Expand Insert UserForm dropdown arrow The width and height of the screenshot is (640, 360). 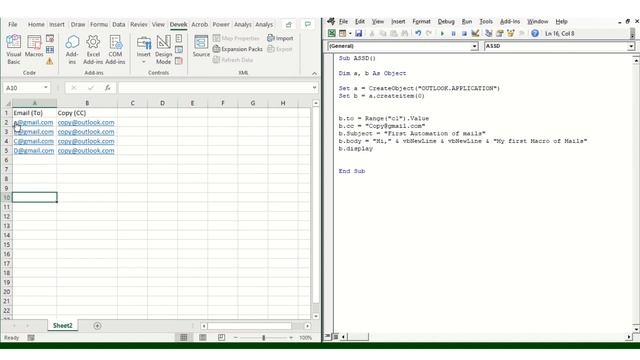click(x=350, y=33)
